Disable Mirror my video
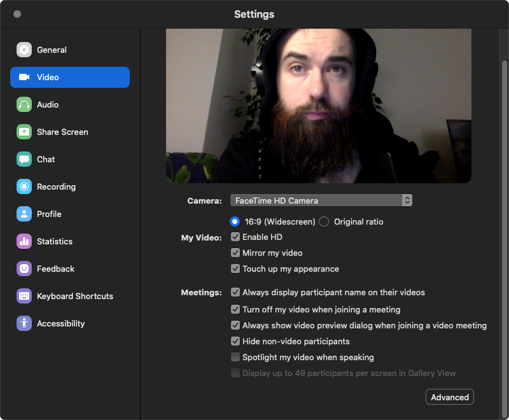The width and height of the screenshot is (509, 420). [235, 253]
